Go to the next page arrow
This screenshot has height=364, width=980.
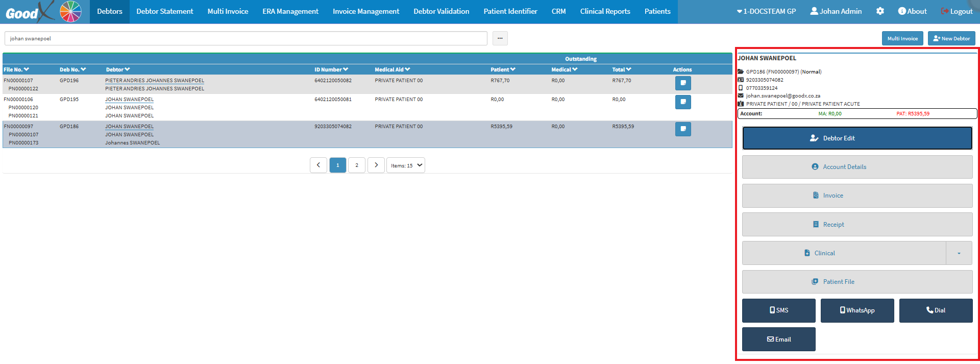click(x=376, y=165)
